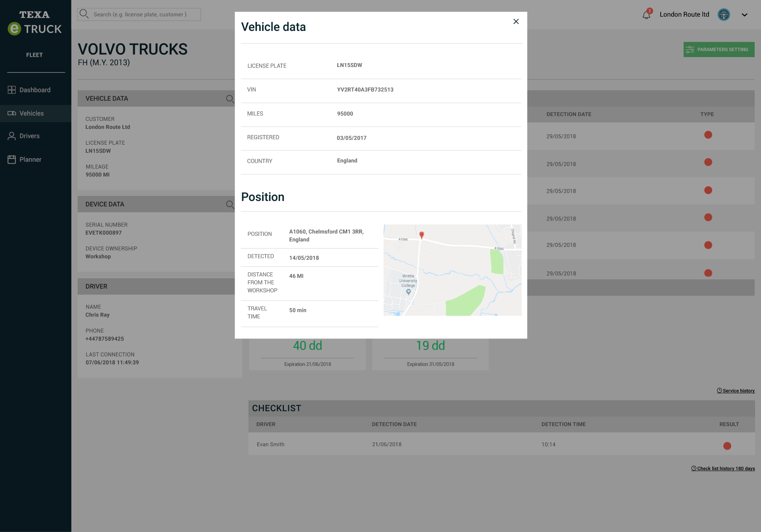Image resolution: width=761 pixels, height=532 pixels.
Task: Click Evan Smith in the checklist
Action: pos(270,444)
